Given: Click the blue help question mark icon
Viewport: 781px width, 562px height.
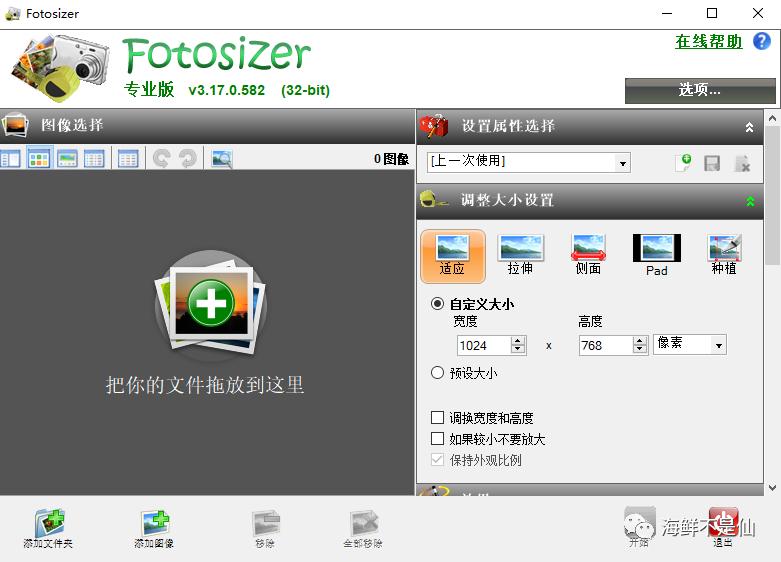Looking at the screenshot, I should coord(762,41).
